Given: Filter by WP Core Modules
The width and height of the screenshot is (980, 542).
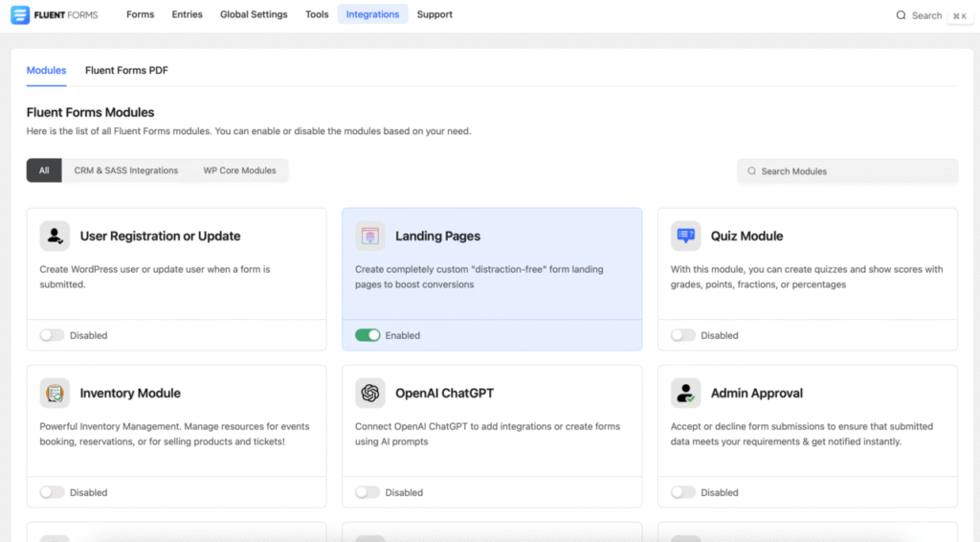Looking at the screenshot, I should pos(239,170).
